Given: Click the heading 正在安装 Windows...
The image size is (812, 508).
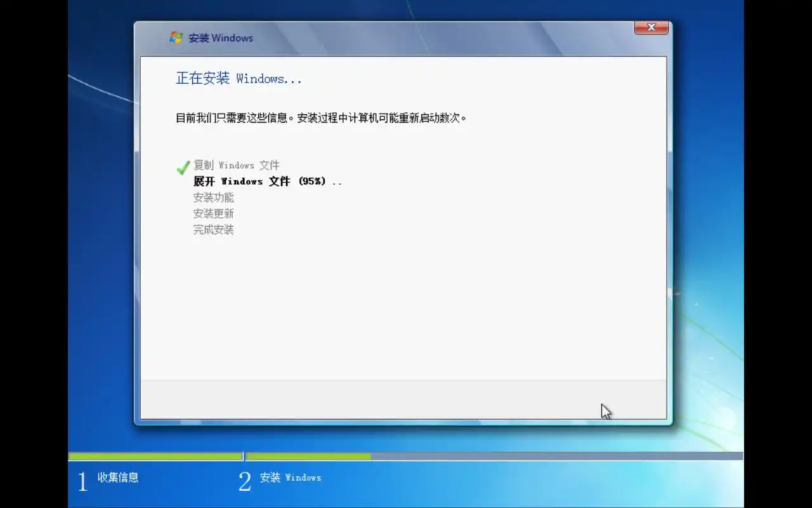Looking at the screenshot, I should pyautogui.click(x=239, y=79).
